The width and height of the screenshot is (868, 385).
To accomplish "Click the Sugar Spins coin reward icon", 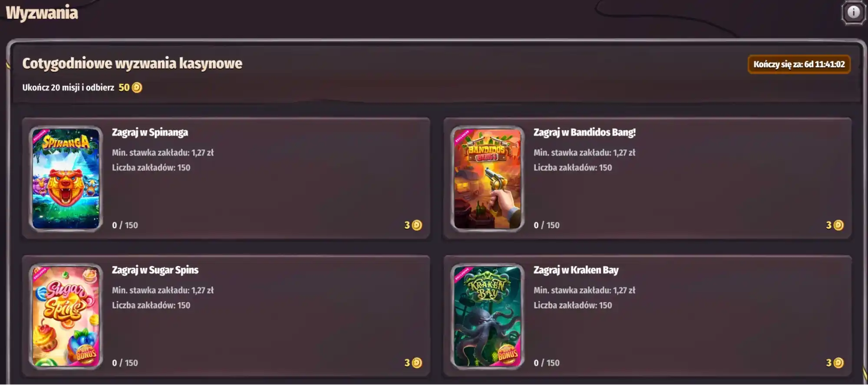I will (417, 363).
